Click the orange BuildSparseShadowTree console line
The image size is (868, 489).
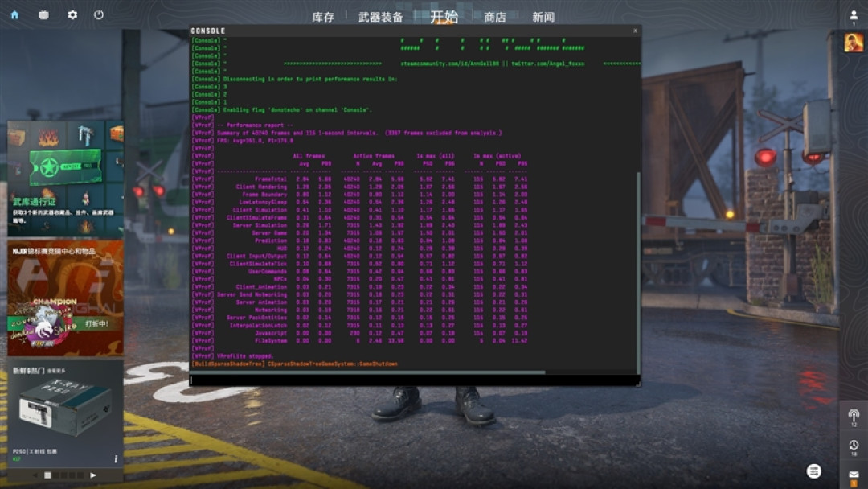(x=294, y=364)
